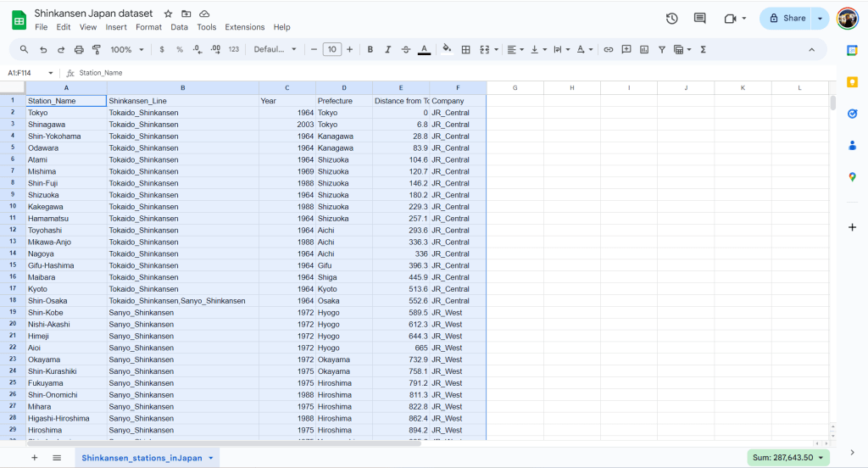
Task: Click the Share button
Action: click(786, 18)
